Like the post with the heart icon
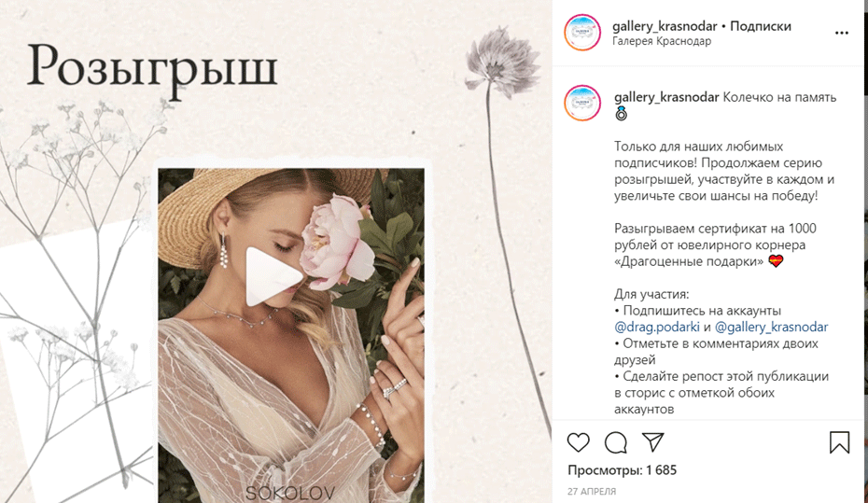The height and width of the screenshot is (503, 868). 578,442
